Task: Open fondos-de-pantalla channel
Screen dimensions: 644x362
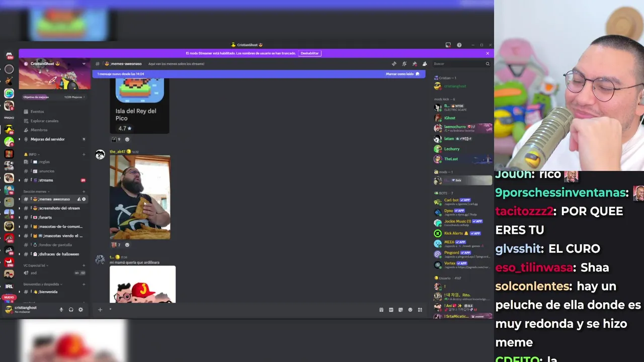Action: click(54, 245)
